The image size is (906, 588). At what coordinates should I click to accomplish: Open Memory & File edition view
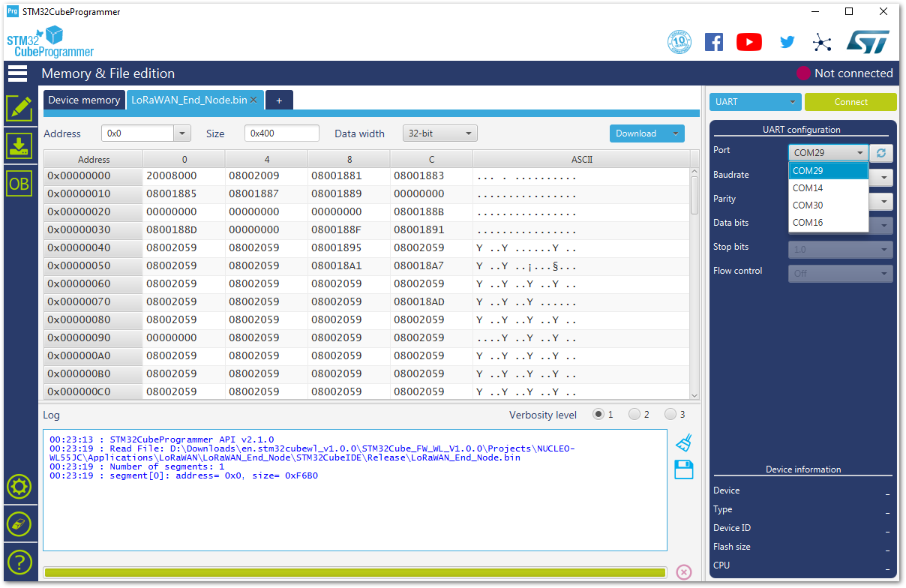tap(19, 108)
